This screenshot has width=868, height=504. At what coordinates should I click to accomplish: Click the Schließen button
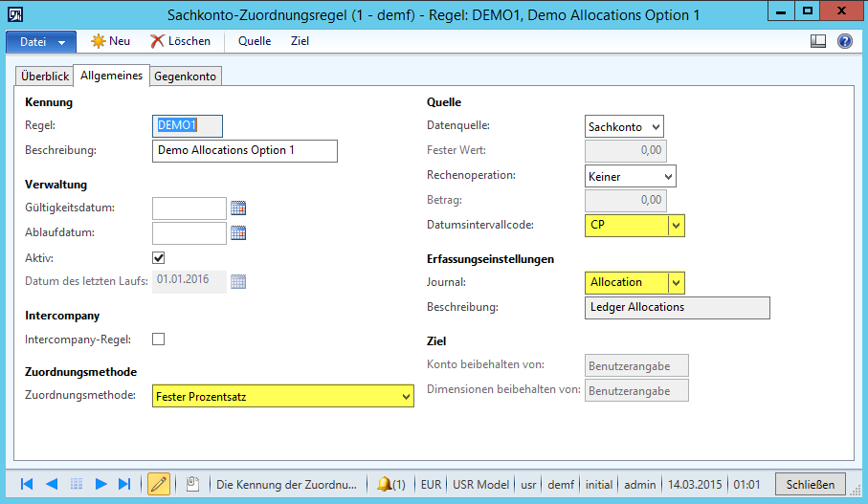tap(810, 484)
